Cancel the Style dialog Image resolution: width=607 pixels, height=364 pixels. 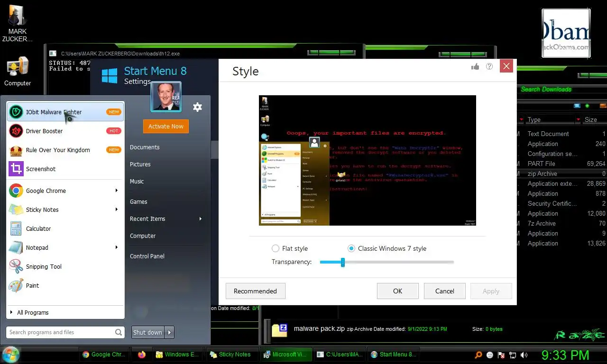(x=444, y=291)
